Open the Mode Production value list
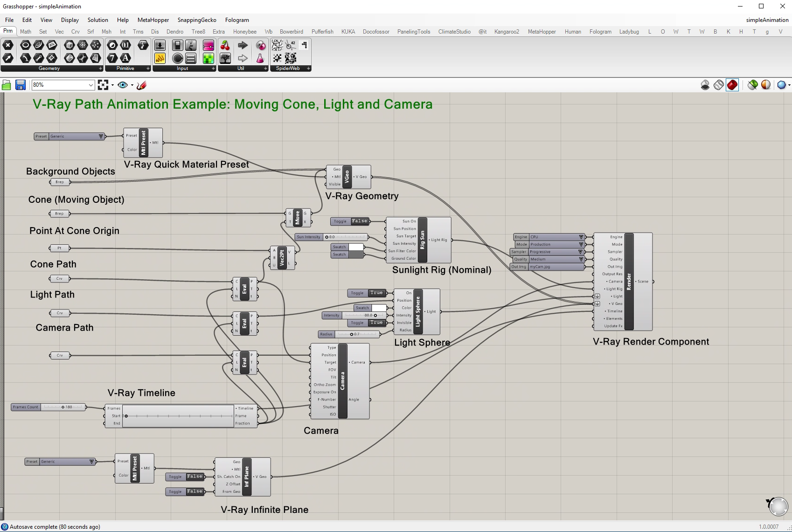The height and width of the screenshot is (532, 792). pyautogui.click(x=550, y=244)
